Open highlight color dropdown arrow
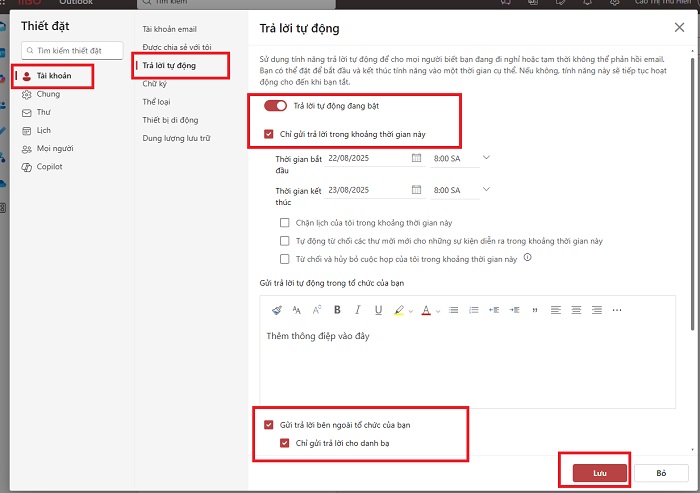This screenshot has height=493, width=700. coord(411,311)
